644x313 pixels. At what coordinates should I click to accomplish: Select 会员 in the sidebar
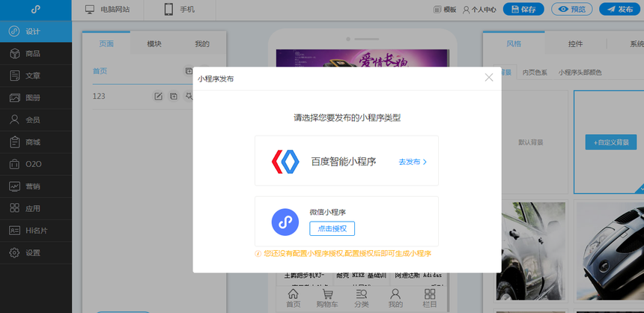coord(36,120)
